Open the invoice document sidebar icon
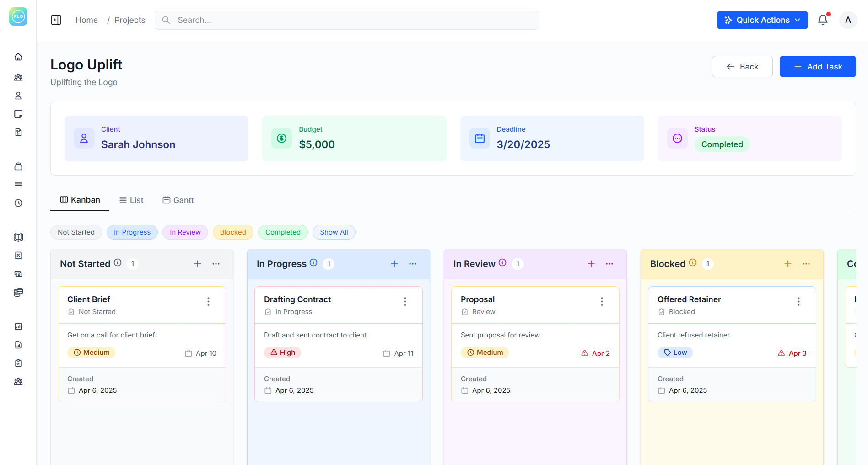 [18, 132]
